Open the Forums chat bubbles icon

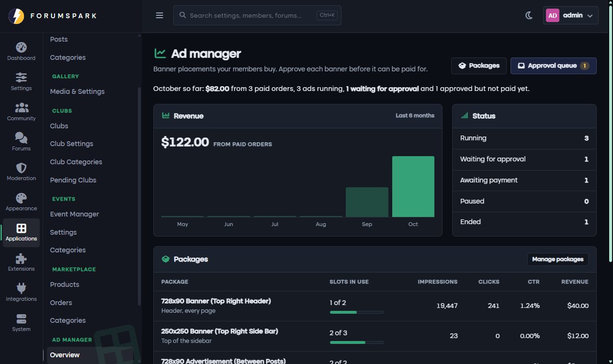point(21,138)
